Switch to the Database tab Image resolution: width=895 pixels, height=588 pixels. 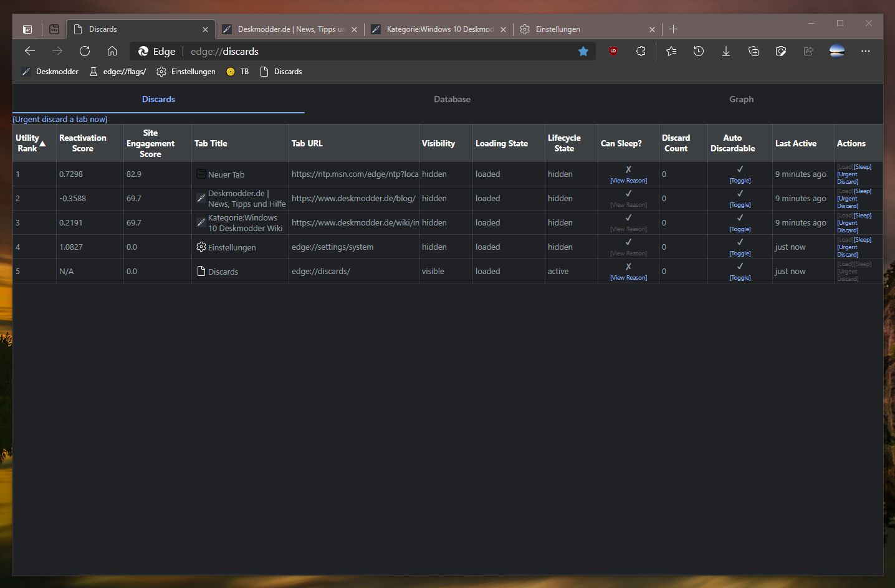(x=452, y=99)
